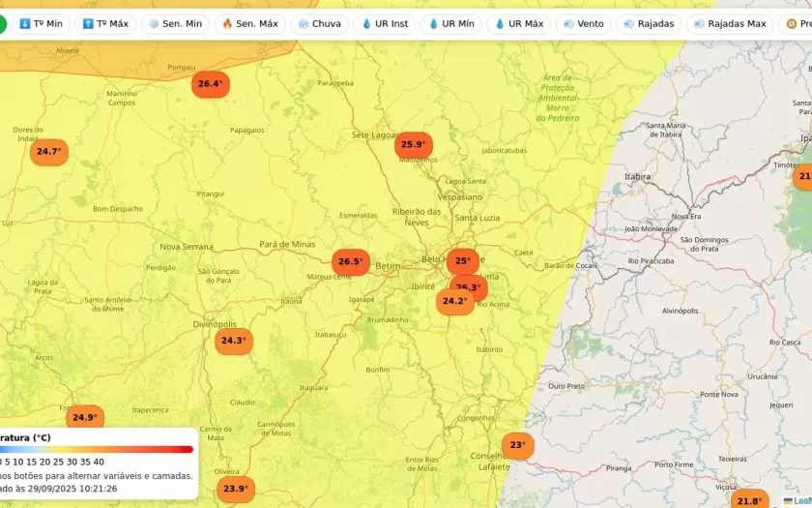Enable the Sen. Min layer
Screen dimensions: 812x508
tap(175, 23)
